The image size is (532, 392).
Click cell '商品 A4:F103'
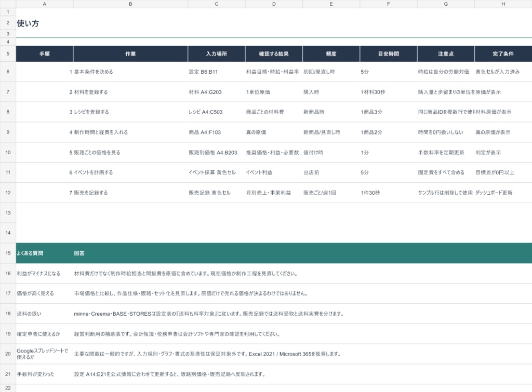[217, 132]
